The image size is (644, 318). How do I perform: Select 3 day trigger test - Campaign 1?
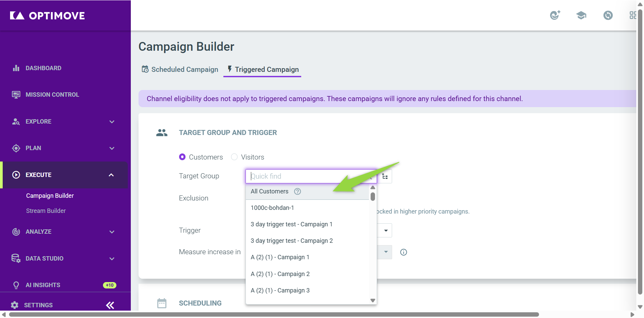307,224
